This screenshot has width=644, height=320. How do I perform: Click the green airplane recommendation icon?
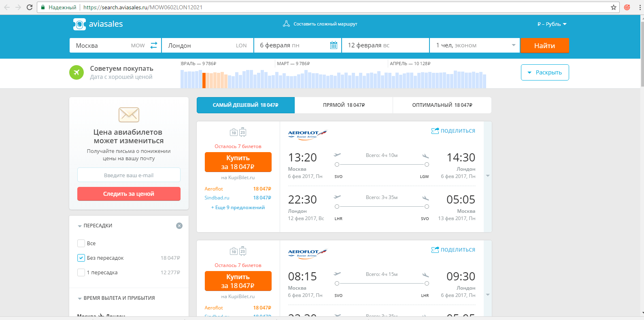coord(77,72)
